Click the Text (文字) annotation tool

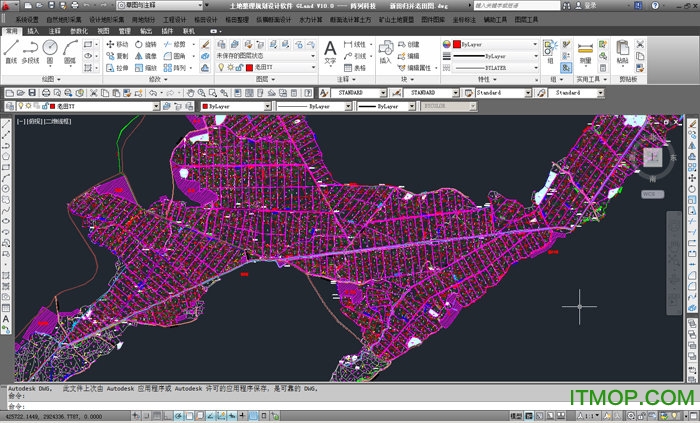(x=329, y=50)
